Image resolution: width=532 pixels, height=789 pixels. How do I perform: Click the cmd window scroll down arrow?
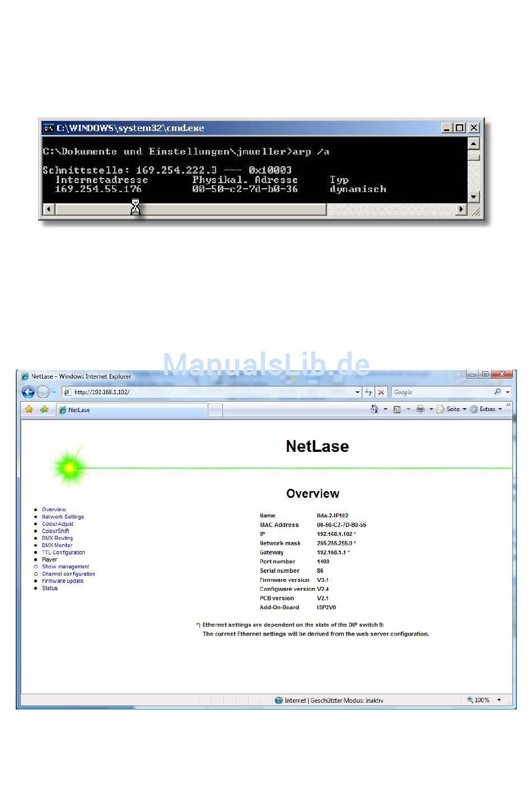474,197
